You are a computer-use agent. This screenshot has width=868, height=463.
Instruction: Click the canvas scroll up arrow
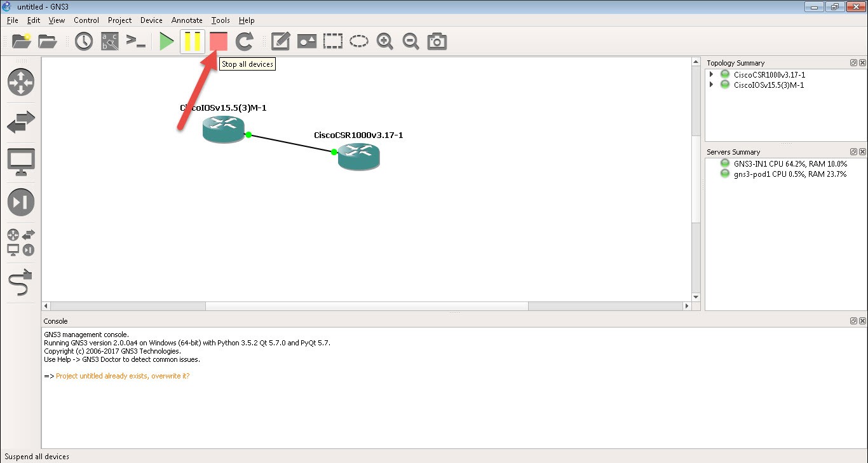pos(696,62)
